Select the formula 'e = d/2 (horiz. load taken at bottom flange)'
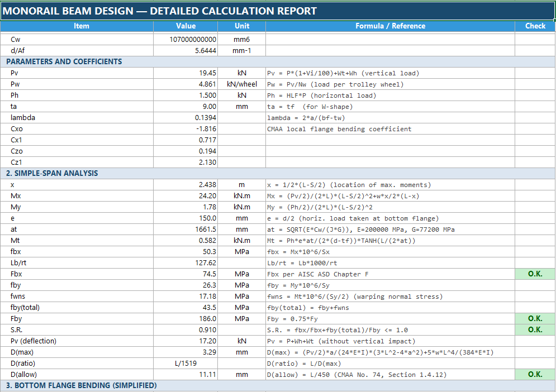The width and height of the screenshot is (556, 392). 390,218
